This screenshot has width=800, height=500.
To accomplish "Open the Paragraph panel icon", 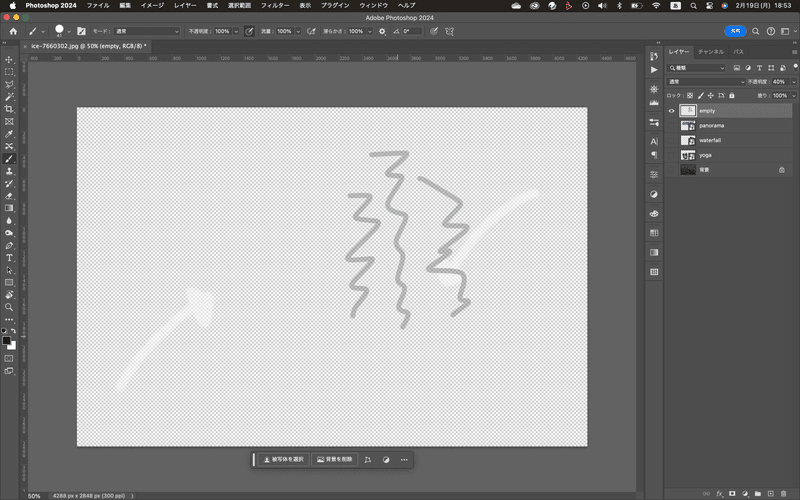I will point(654,155).
